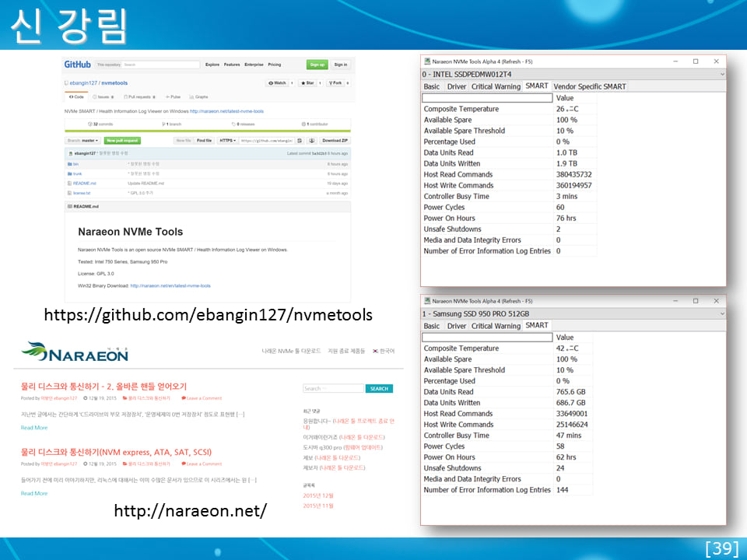Click the Korean flag icon in Naraeon navigation

point(375,351)
